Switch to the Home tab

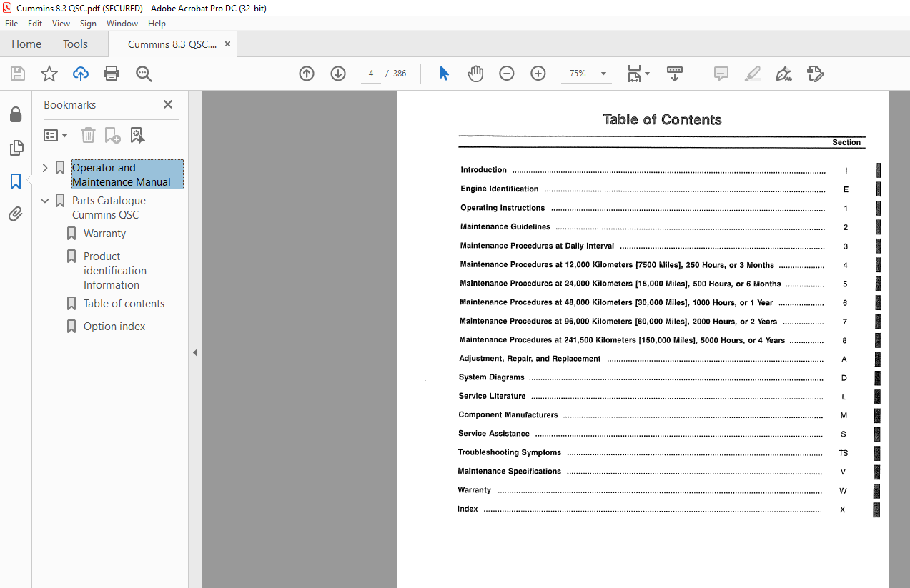(x=26, y=44)
